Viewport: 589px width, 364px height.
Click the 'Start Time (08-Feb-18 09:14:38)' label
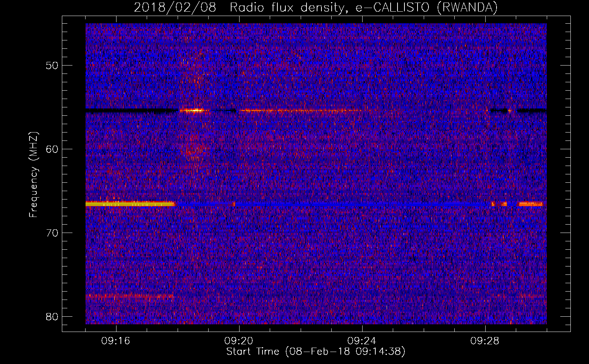[316, 352]
